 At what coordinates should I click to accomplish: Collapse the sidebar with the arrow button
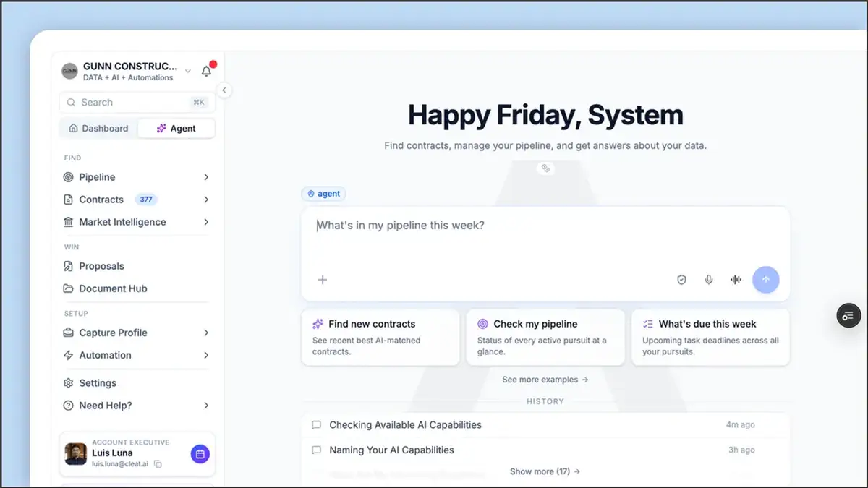click(x=224, y=90)
